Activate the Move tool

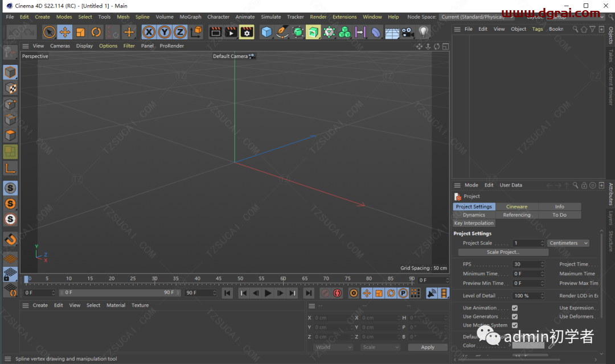tap(65, 32)
